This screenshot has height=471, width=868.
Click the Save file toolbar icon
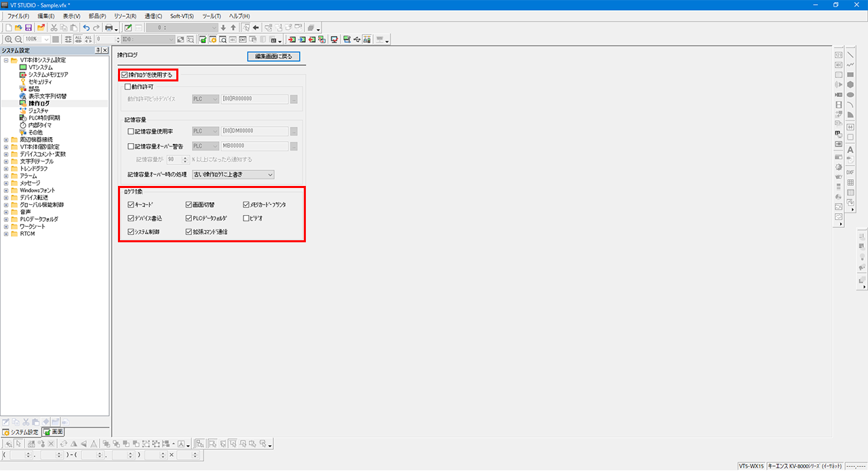[x=28, y=28]
